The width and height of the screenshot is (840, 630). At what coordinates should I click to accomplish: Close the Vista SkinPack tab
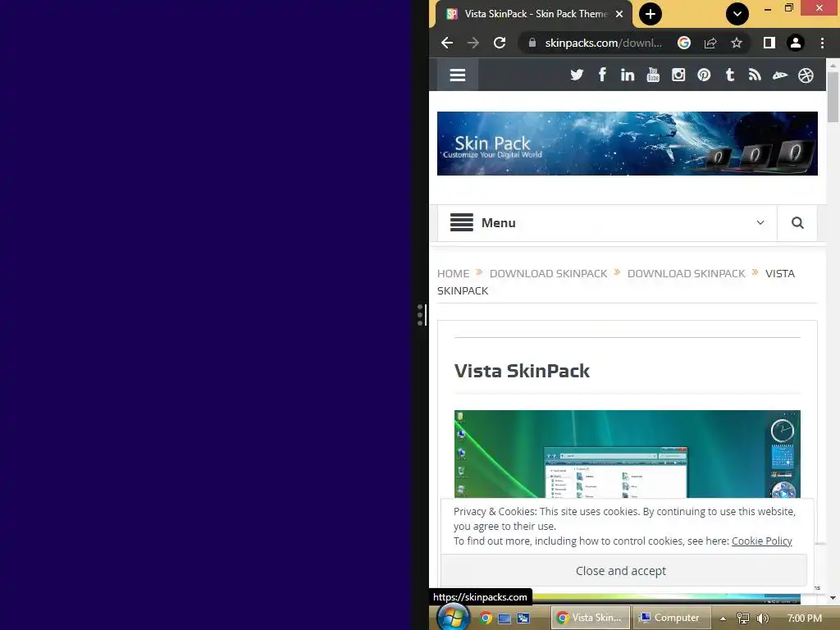619,14
